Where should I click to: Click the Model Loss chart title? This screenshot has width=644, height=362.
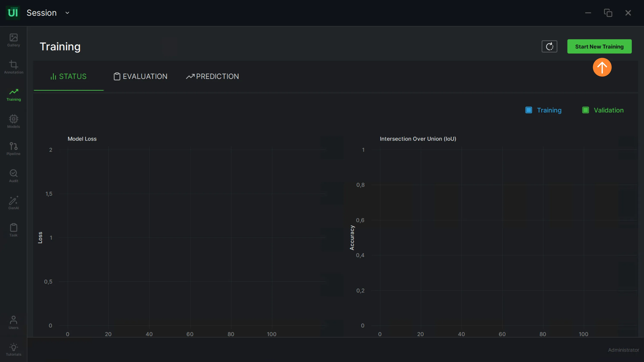(x=82, y=139)
